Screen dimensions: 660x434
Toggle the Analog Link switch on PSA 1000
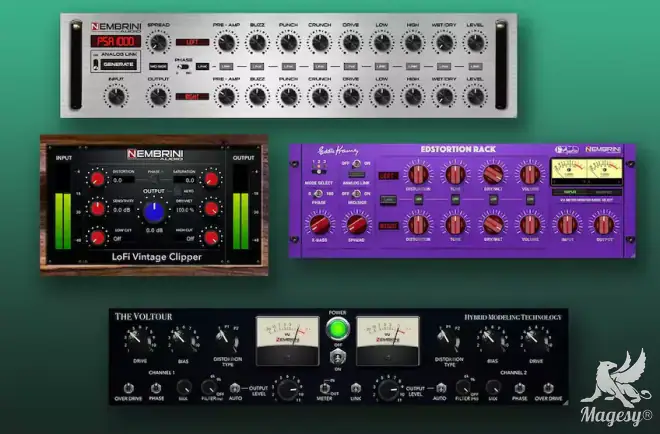click(x=96, y=64)
